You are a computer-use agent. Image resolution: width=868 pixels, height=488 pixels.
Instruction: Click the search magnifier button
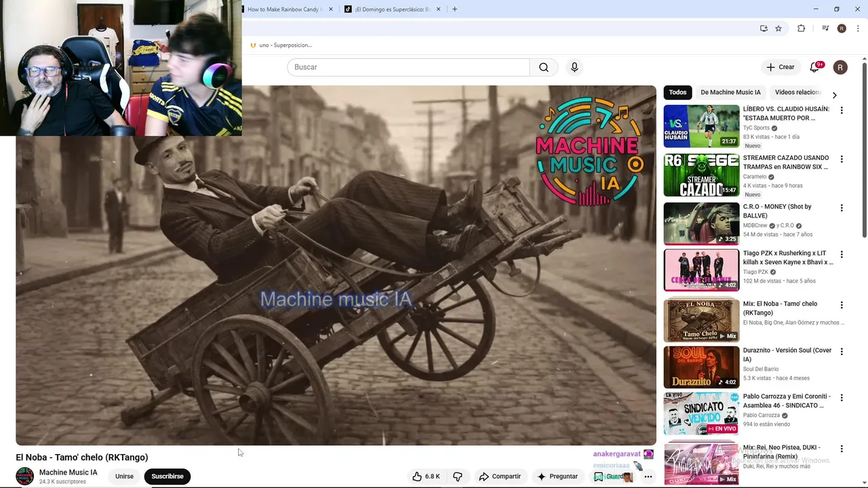[544, 67]
